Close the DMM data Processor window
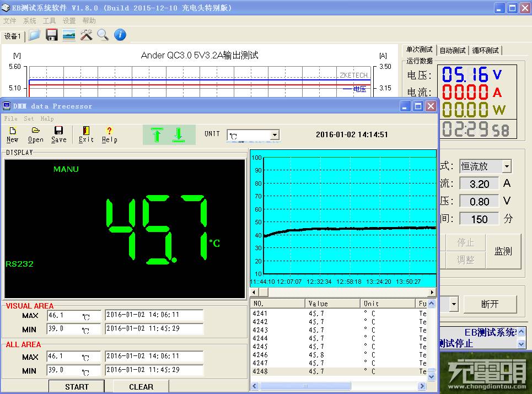The width and height of the screenshot is (532, 394). click(431, 106)
